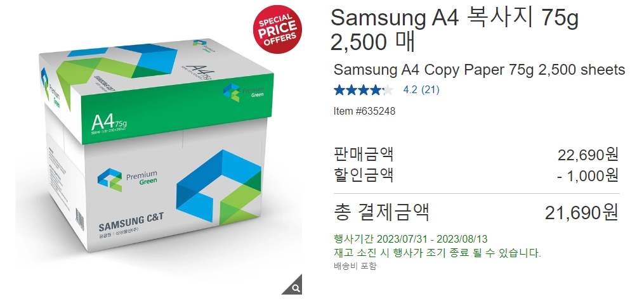Click the 총 결제금액 label
Viewport: 644px width, 299px height.
click(x=382, y=212)
